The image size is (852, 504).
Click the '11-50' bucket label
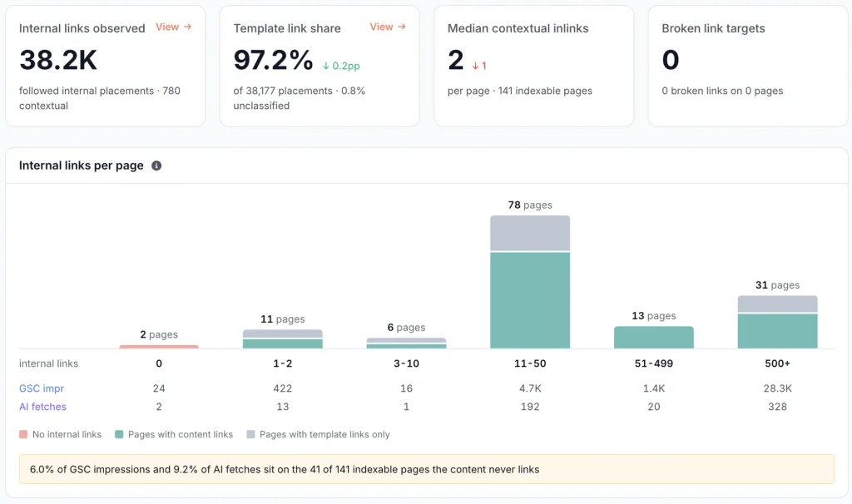pyautogui.click(x=530, y=363)
